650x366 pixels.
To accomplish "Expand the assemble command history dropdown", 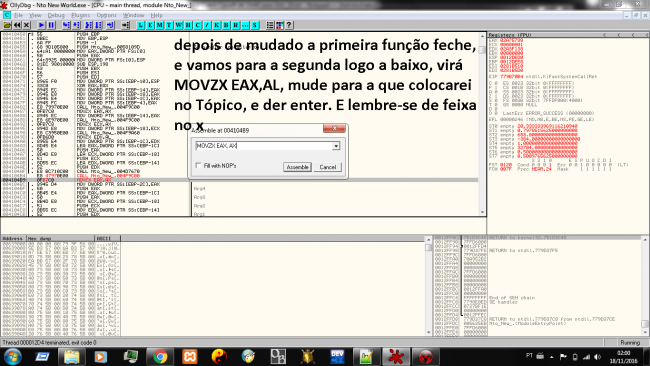I will [x=336, y=146].
